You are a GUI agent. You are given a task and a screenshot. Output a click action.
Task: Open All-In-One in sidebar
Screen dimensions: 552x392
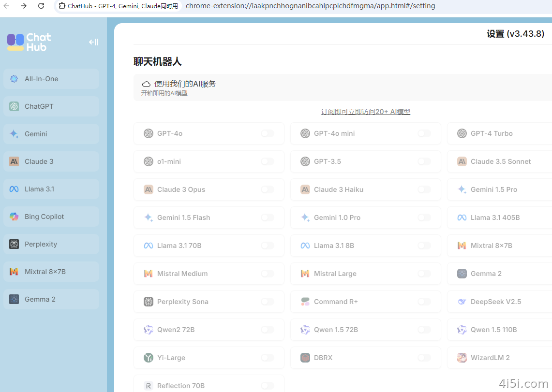coord(51,79)
